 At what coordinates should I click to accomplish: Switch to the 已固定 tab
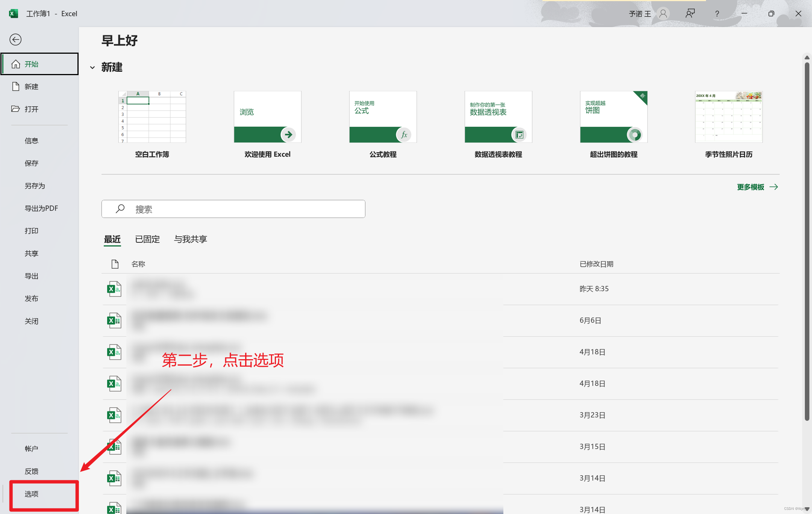click(x=147, y=239)
